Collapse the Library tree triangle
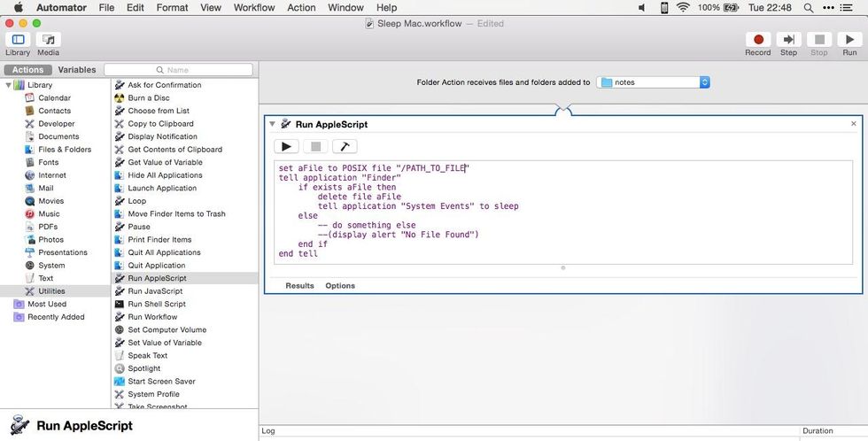 click(x=8, y=85)
